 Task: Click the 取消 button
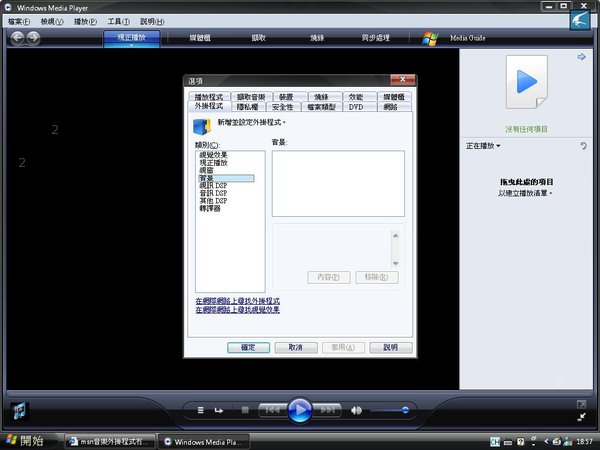pos(296,347)
